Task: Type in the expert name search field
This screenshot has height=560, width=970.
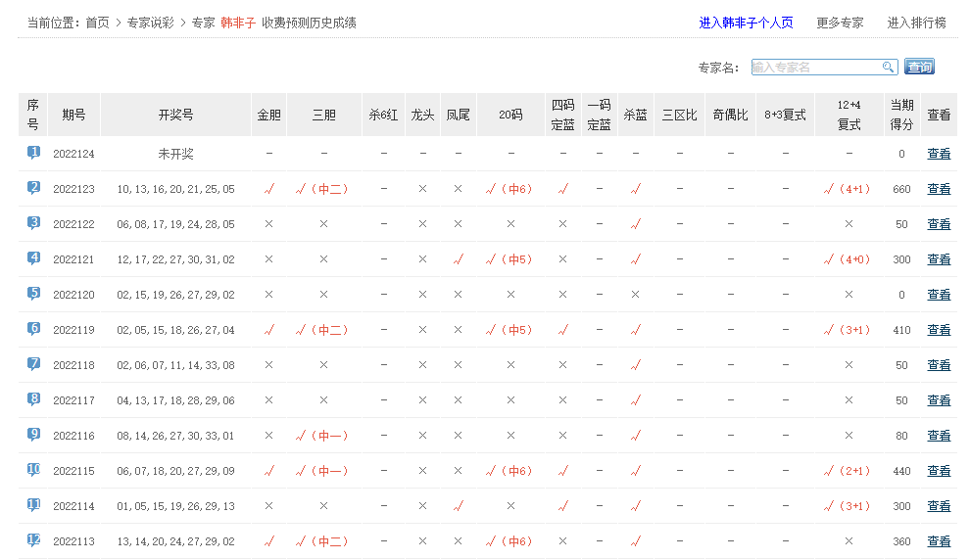Action: [816, 68]
